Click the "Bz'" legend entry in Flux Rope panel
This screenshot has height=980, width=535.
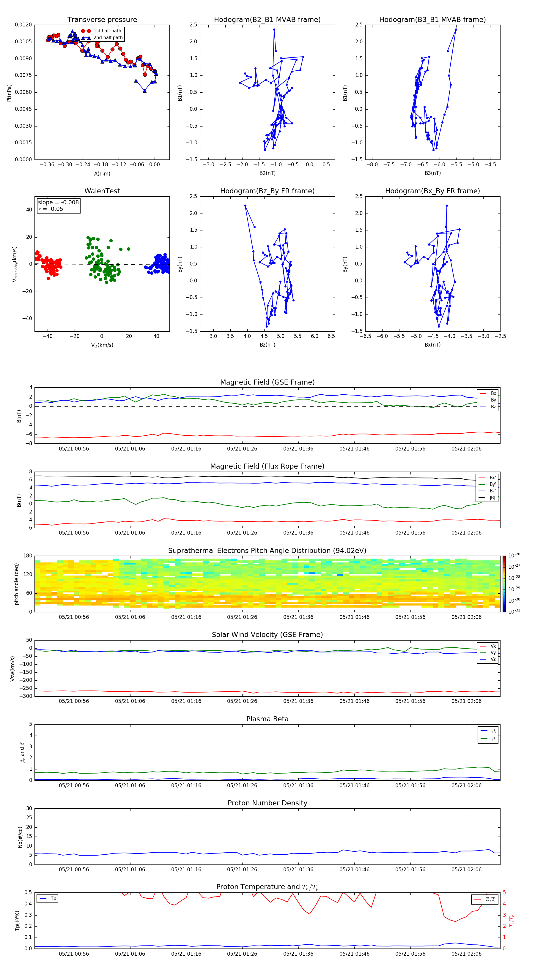tap(487, 491)
